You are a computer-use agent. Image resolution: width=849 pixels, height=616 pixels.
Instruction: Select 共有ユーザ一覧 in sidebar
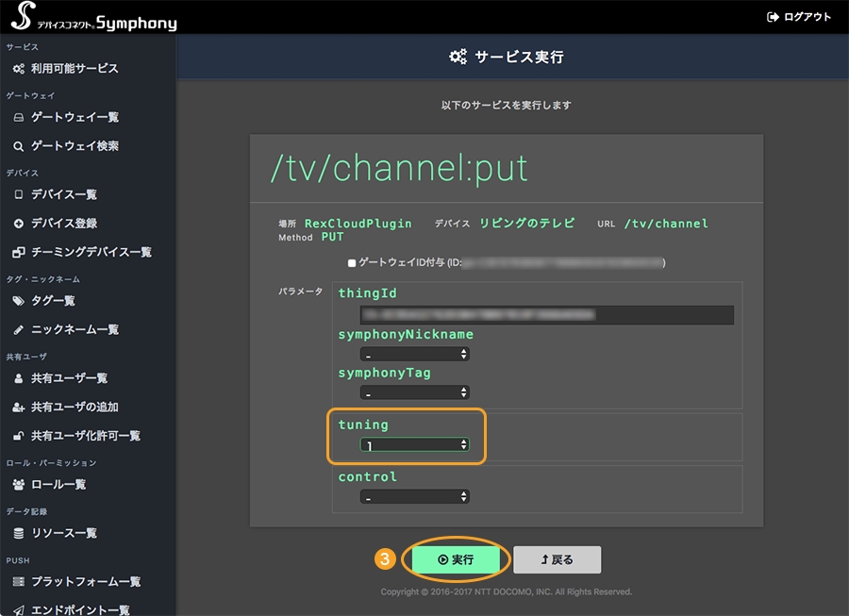click(69, 378)
